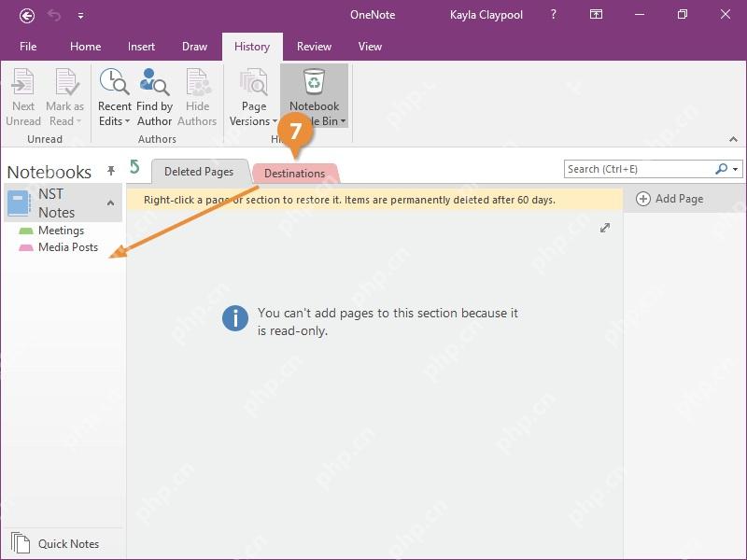Screen dimensions: 747x560
Task: Click the Mark as Read icon
Action: click(66, 81)
